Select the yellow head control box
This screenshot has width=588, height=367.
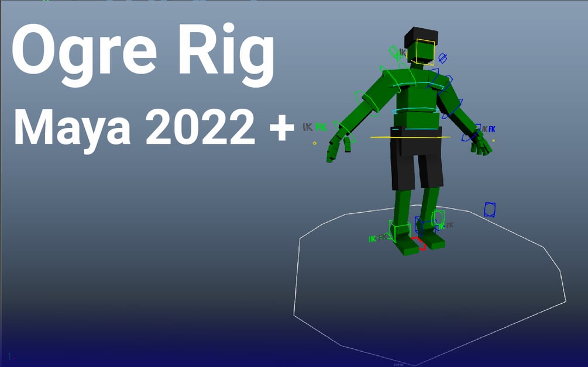tap(425, 51)
